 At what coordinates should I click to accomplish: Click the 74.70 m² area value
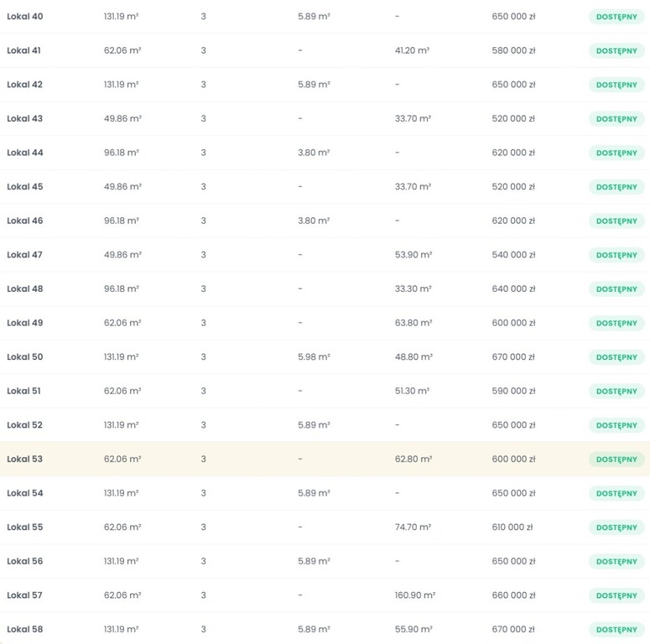tap(413, 527)
